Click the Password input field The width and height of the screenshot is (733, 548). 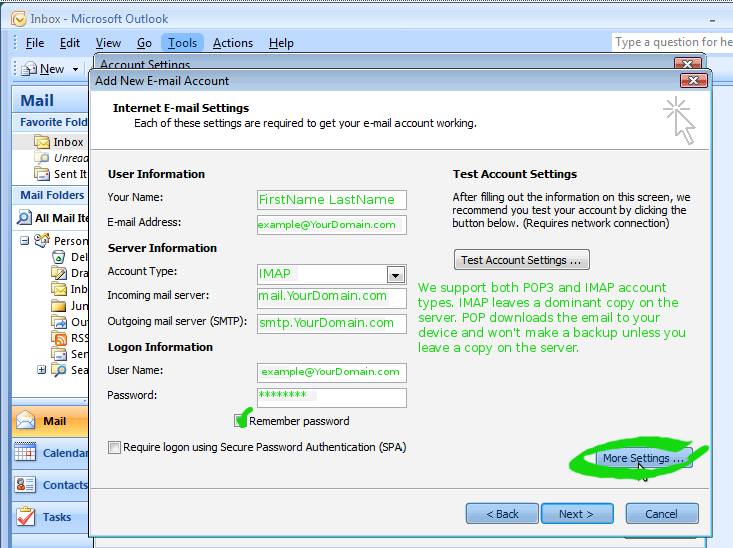pyautogui.click(x=331, y=398)
